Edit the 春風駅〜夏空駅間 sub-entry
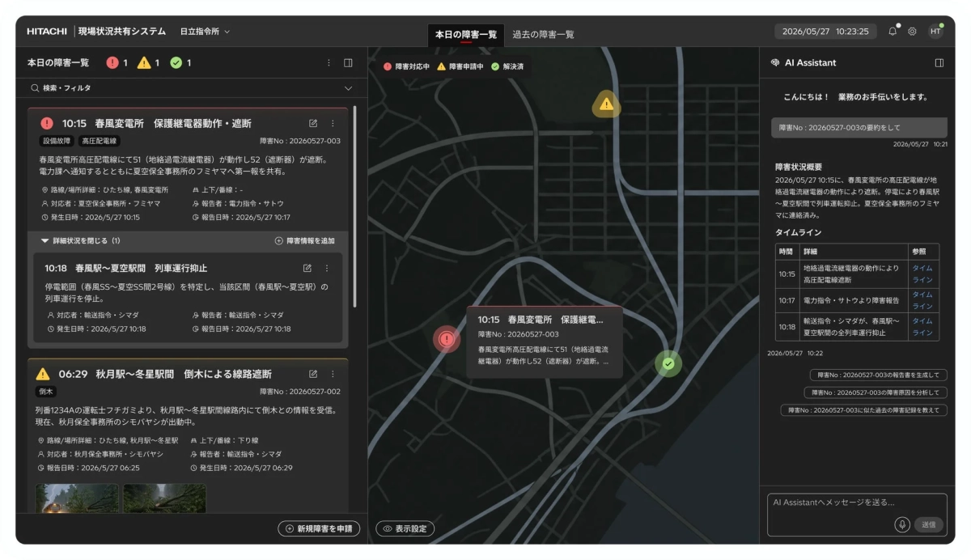Screen dimensions: 971x560 [x=307, y=268]
